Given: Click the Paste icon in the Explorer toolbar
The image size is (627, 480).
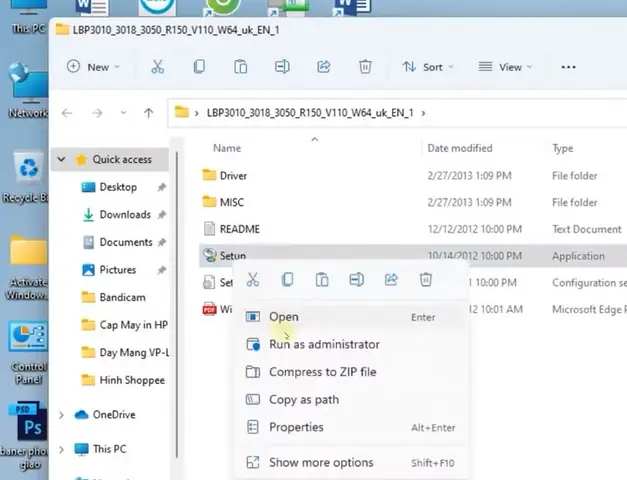Looking at the screenshot, I should coord(240,67).
